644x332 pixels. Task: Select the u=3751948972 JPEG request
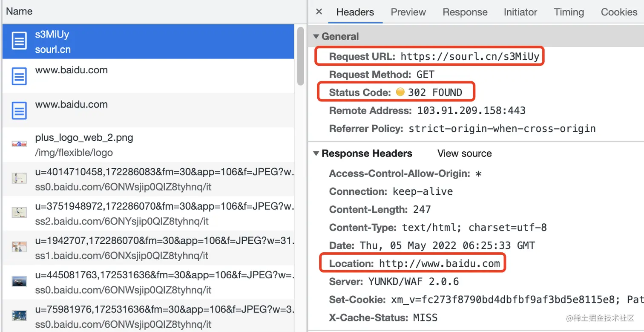click(148, 213)
